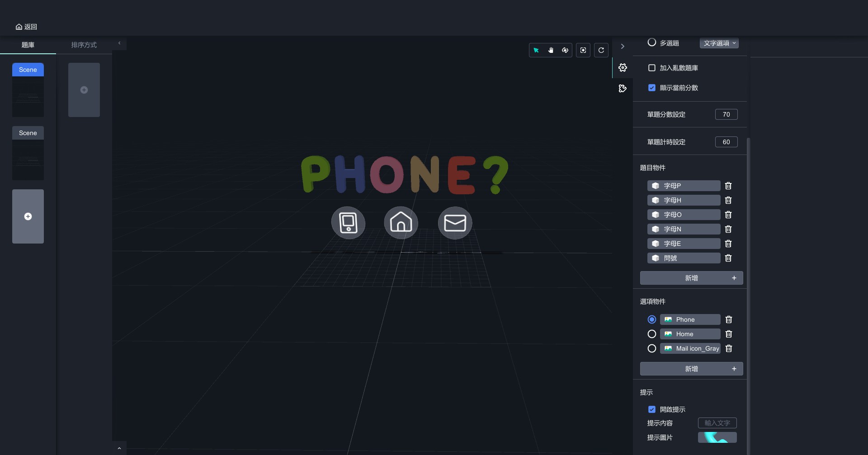Viewport: 868px width, 455px height.
Task: Select the orbit view tool
Action: tap(565, 50)
